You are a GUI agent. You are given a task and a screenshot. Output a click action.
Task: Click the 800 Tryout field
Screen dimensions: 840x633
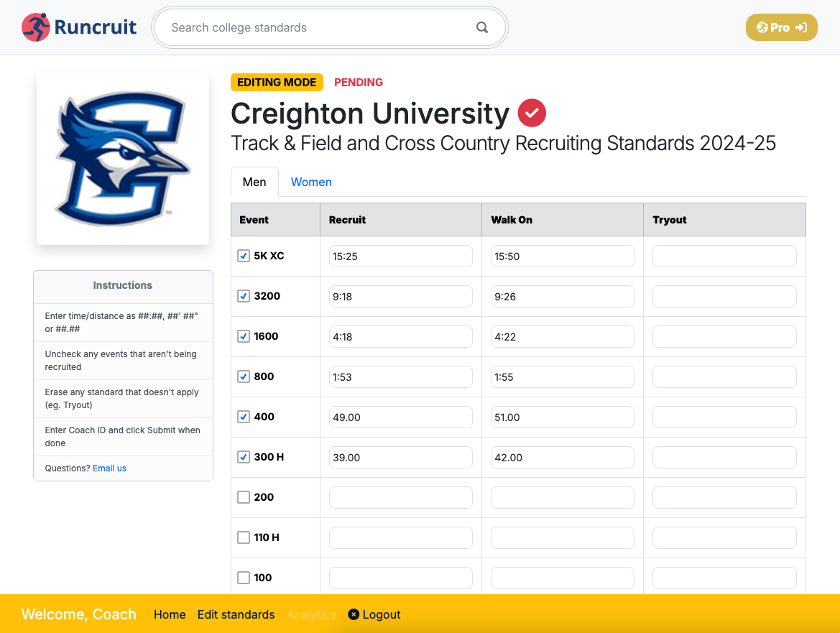pyautogui.click(x=724, y=376)
